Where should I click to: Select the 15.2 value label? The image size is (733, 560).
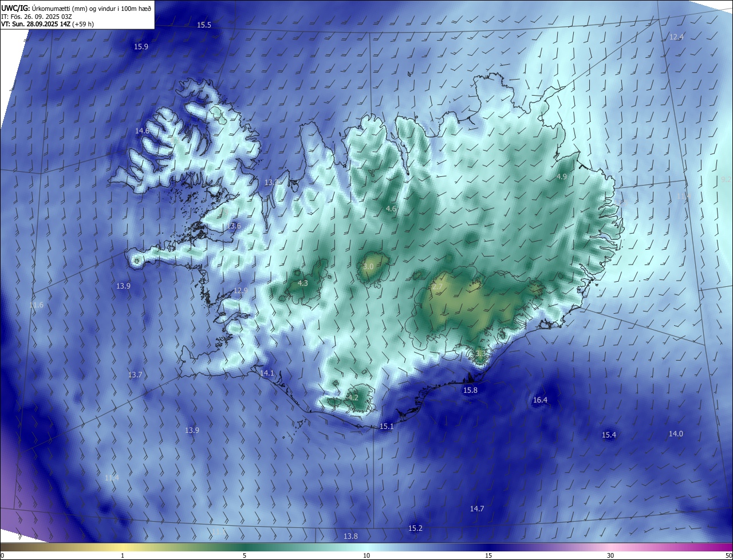click(415, 529)
